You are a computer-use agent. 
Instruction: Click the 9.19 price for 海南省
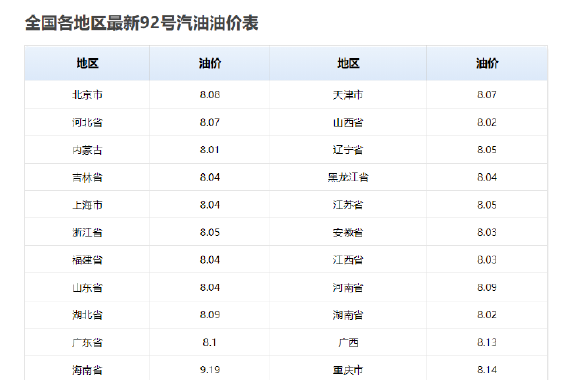point(210,370)
